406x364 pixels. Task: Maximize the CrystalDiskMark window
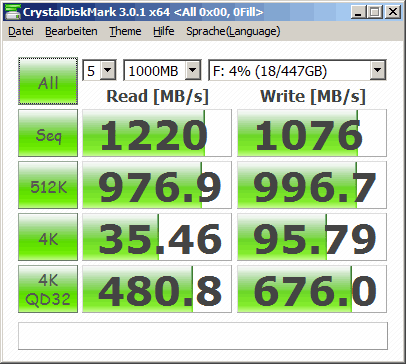[x=375, y=12]
